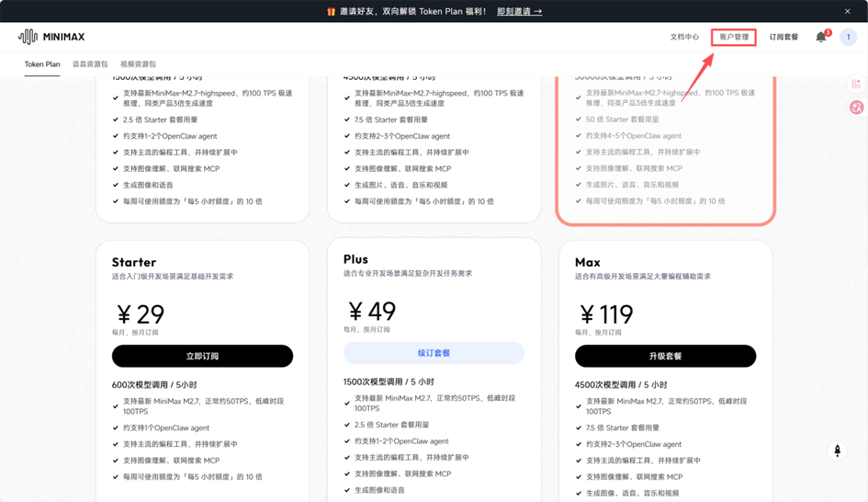Open 文档中心 documentation center
The width and height of the screenshot is (868, 502).
click(685, 37)
